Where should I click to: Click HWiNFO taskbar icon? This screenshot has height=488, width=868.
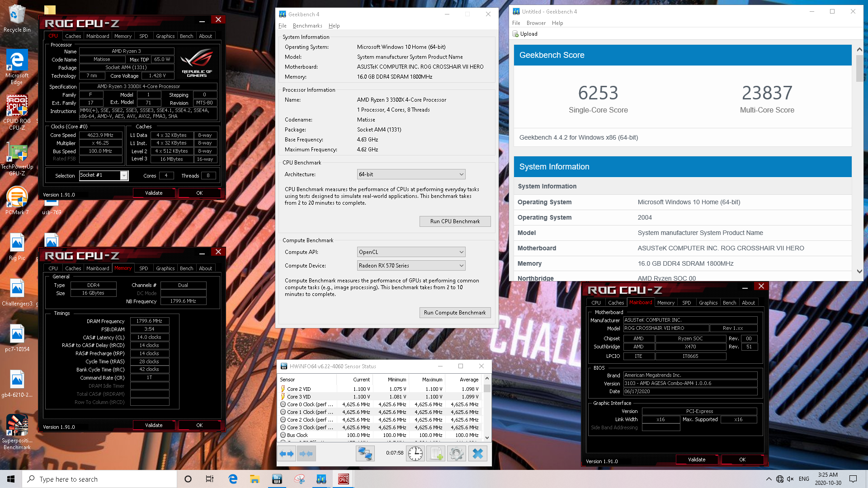[x=277, y=479]
